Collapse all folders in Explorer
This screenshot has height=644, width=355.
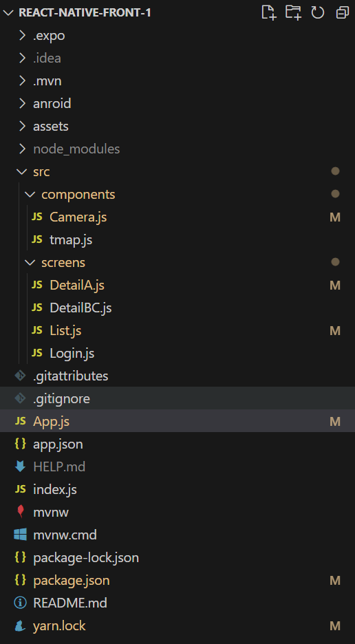[342, 12]
